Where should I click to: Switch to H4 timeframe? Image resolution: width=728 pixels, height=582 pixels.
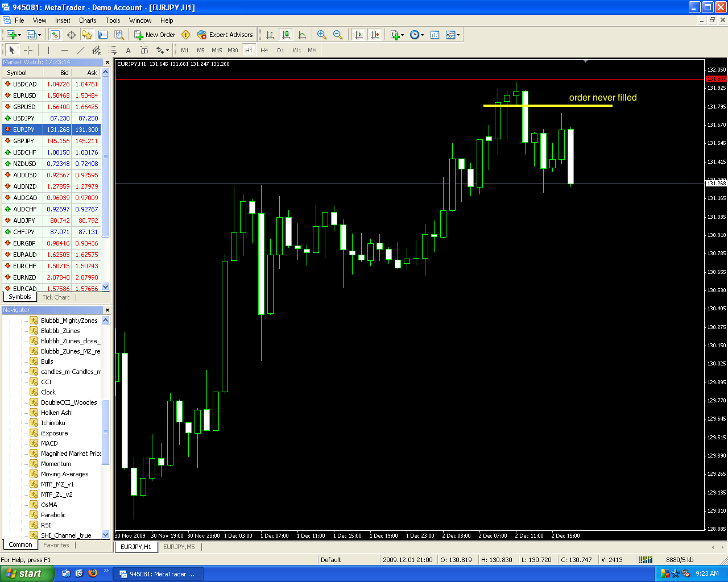pyautogui.click(x=264, y=50)
